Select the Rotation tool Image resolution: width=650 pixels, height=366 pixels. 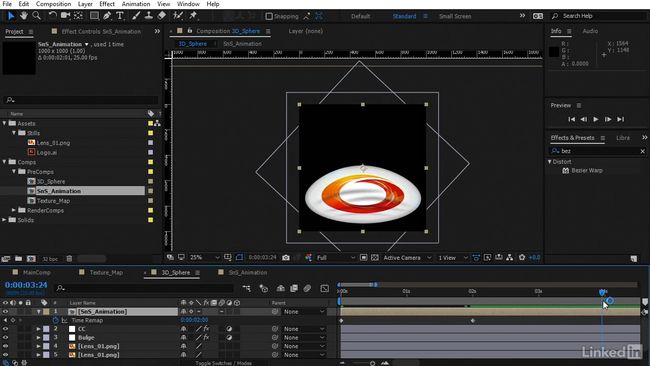click(53, 16)
